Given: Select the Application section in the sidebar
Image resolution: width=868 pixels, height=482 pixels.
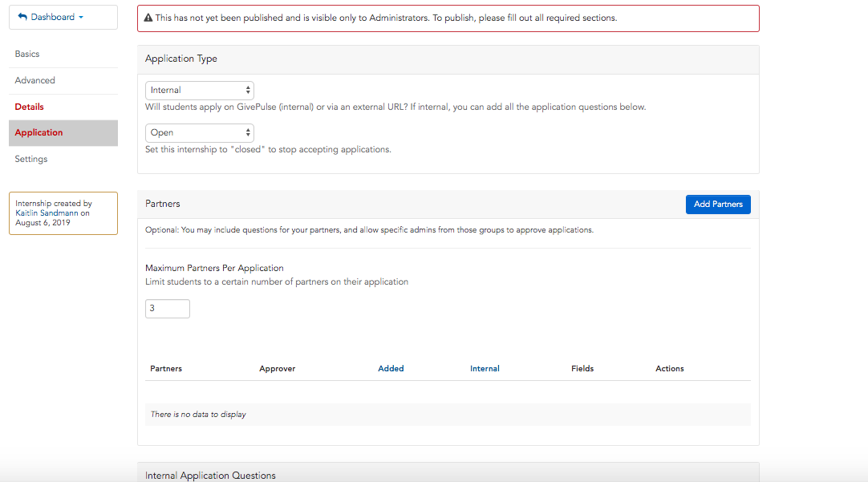Looking at the screenshot, I should pyautogui.click(x=63, y=133).
